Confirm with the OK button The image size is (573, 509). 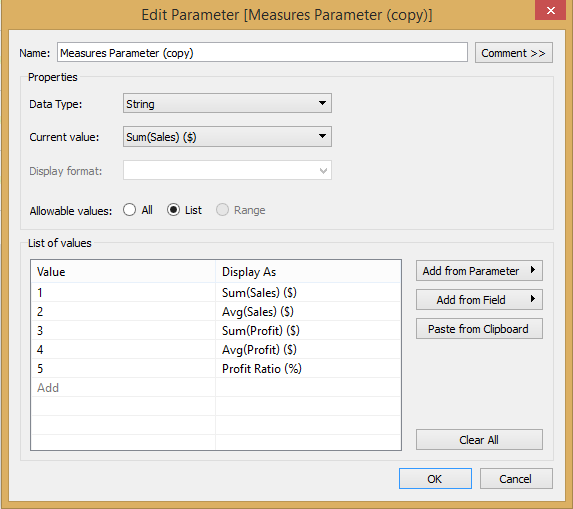[x=435, y=479]
